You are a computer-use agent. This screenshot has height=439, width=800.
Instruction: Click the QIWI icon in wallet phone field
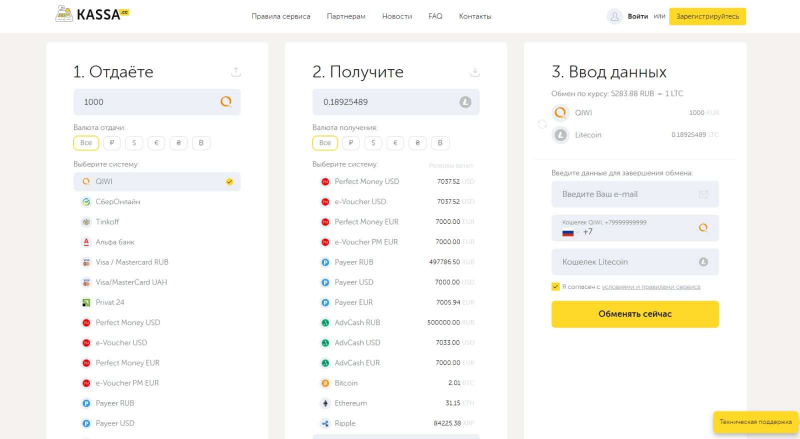point(703,228)
